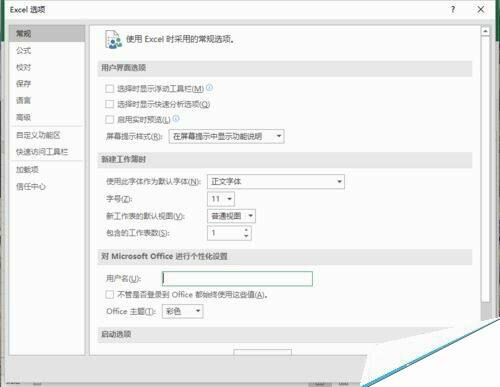This screenshot has height=387, width=500.
Task: Click the scrollbar up arrow
Action: coord(485,31)
